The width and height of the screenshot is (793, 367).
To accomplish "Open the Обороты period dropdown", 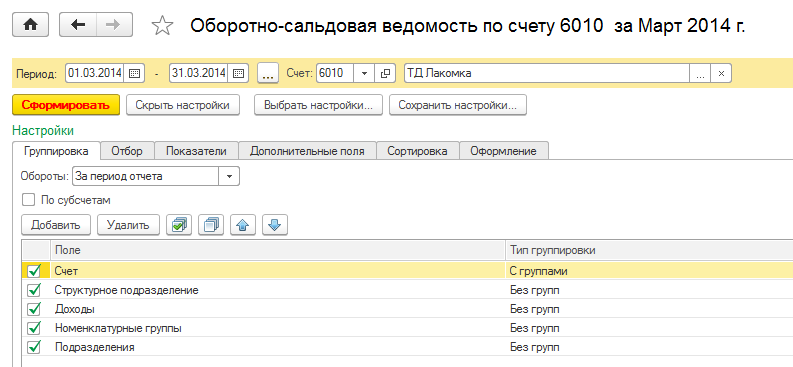I will click(x=229, y=176).
